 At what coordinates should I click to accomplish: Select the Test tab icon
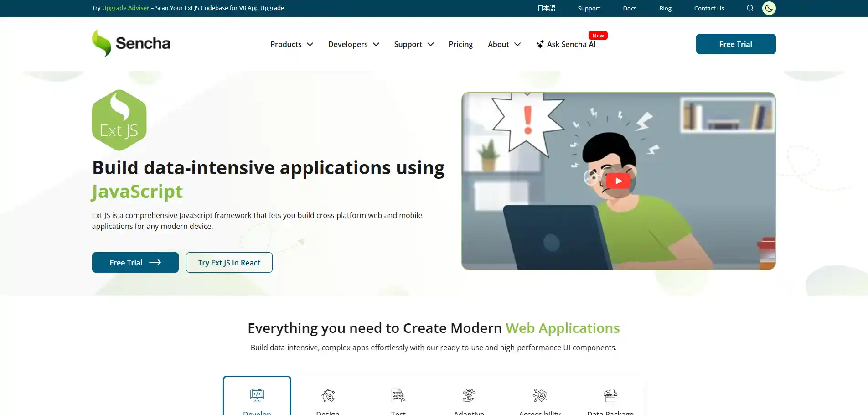click(398, 395)
